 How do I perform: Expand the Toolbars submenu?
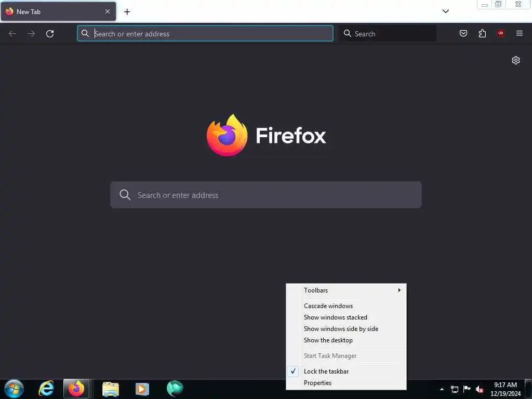pyautogui.click(x=347, y=290)
